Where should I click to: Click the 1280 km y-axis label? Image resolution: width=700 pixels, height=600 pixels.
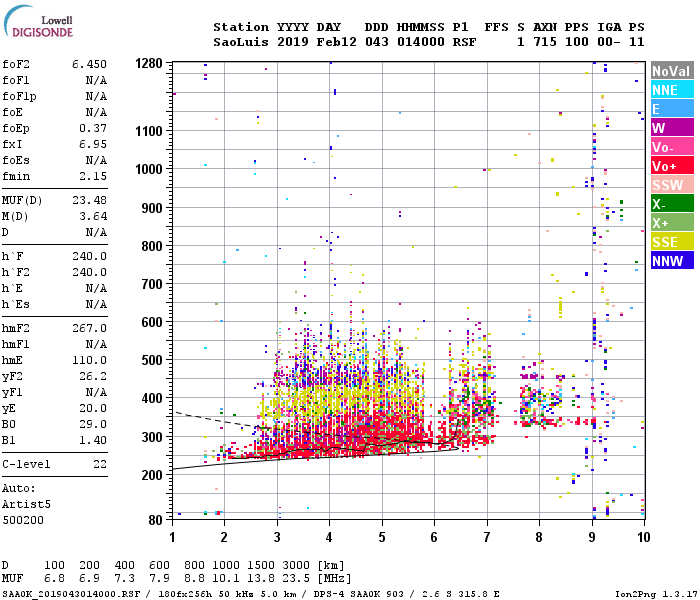click(x=149, y=63)
